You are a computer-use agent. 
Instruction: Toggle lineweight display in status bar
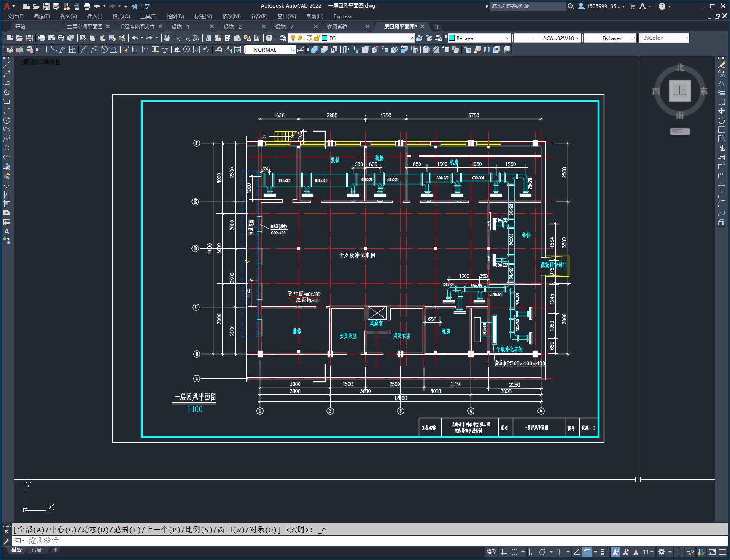pos(604,552)
